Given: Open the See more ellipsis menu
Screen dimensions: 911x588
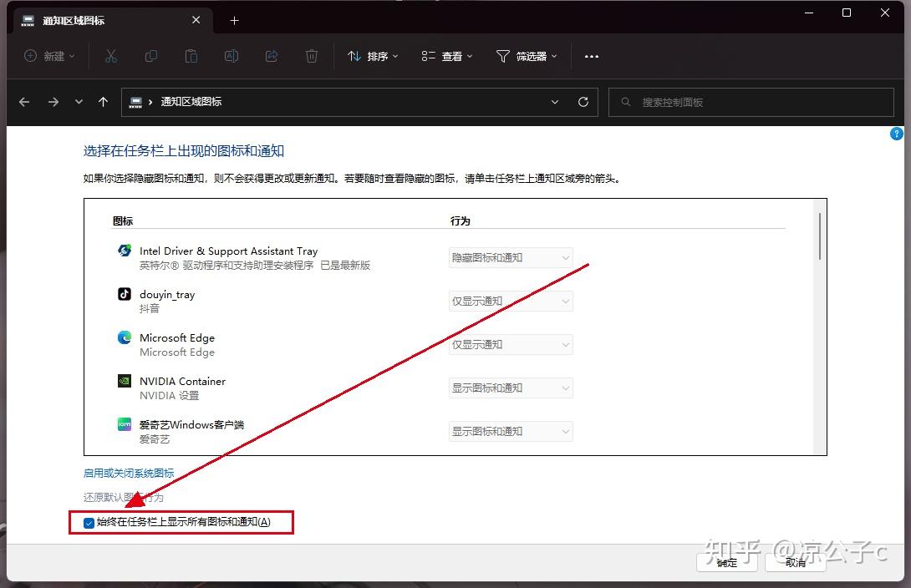Looking at the screenshot, I should pyautogui.click(x=592, y=56).
